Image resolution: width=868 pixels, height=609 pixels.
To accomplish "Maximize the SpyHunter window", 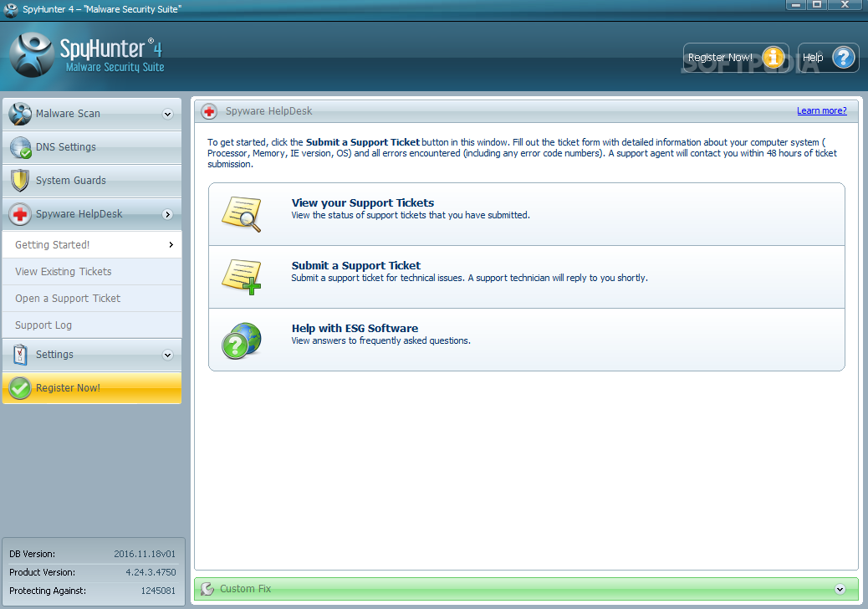I will pos(816,5).
